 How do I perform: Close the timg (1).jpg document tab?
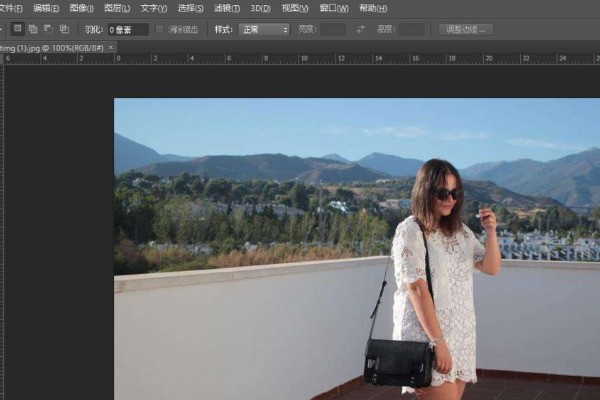coord(112,47)
